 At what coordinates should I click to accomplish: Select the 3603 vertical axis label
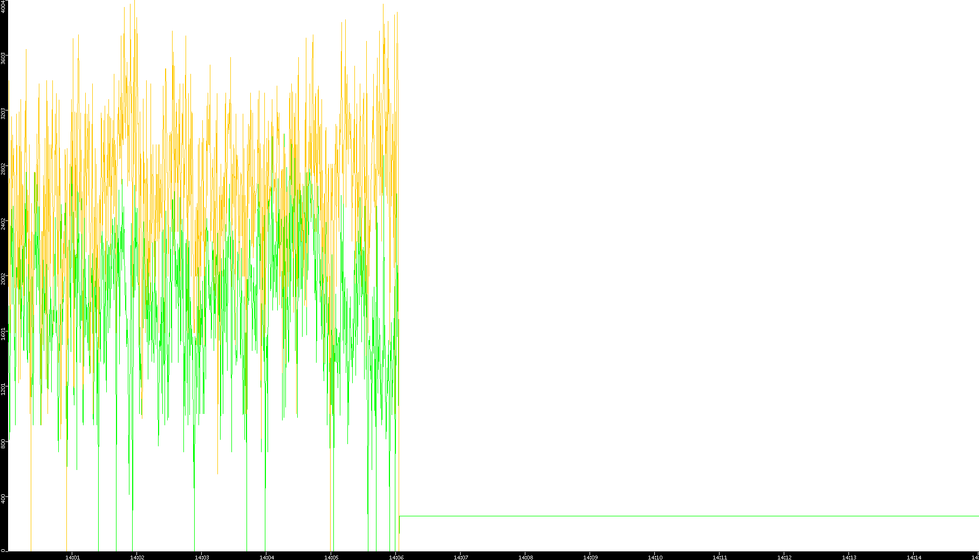click(4, 58)
